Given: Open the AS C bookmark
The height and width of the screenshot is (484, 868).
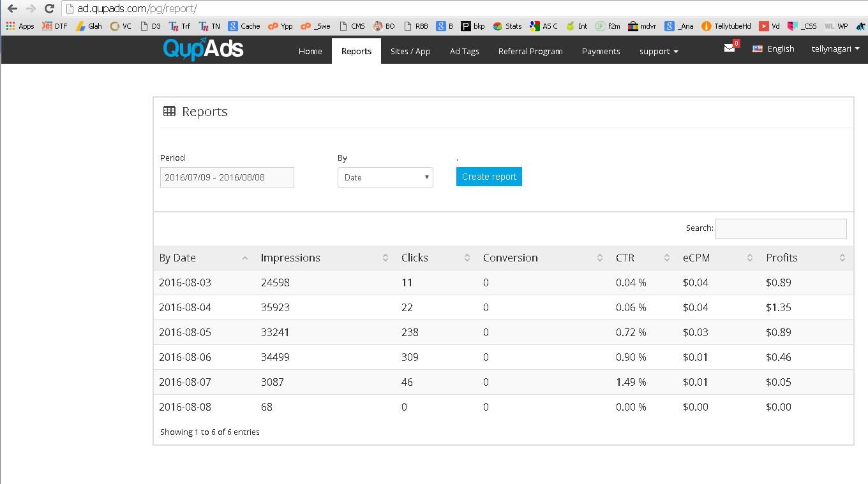Looking at the screenshot, I should point(544,26).
